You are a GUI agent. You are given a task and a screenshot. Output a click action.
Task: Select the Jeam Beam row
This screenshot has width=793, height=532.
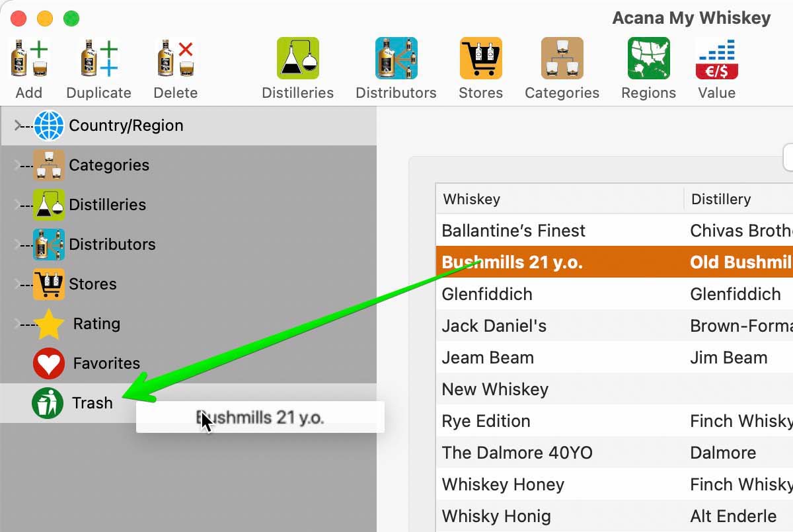click(x=615, y=358)
